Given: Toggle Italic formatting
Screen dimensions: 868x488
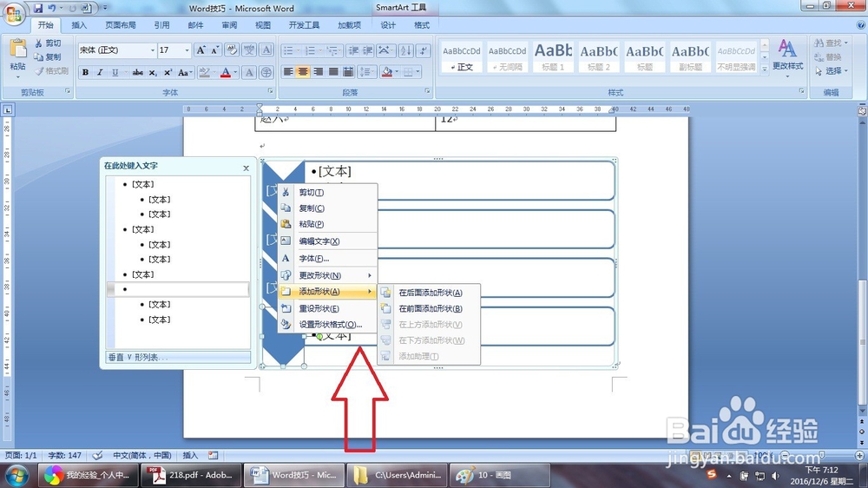Looking at the screenshot, I should pos(100,72).
